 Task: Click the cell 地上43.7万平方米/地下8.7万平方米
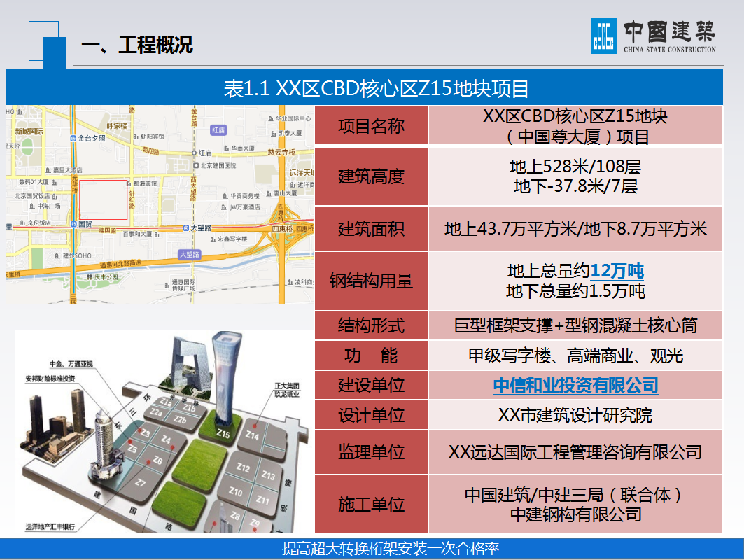point(575,229)
